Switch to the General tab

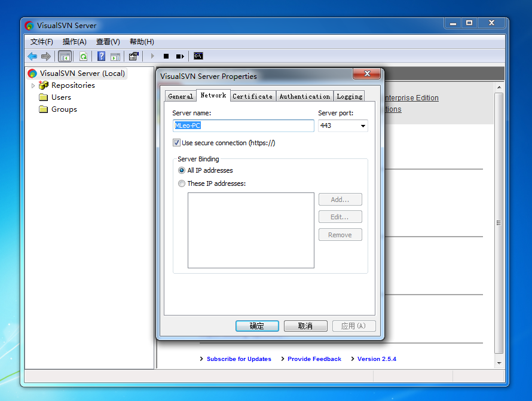[181, 96]
